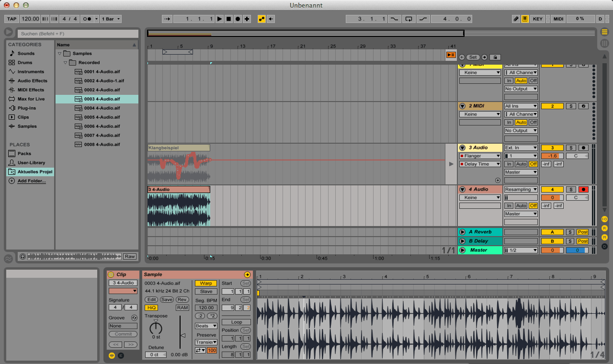Click the TAP tempo button
The height and width of the screenshot is (364, 613).
click(11, 19)
